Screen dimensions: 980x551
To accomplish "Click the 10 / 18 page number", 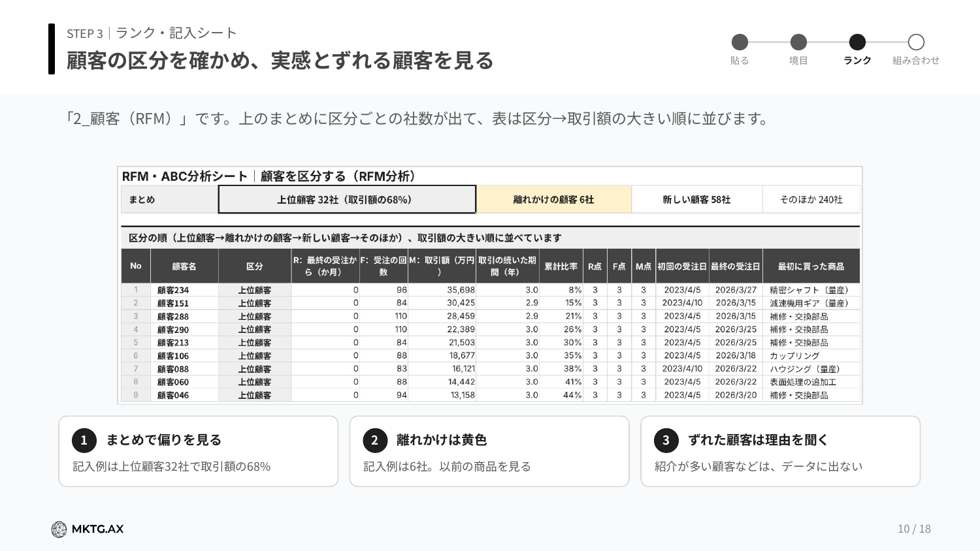I will (914, 529).
